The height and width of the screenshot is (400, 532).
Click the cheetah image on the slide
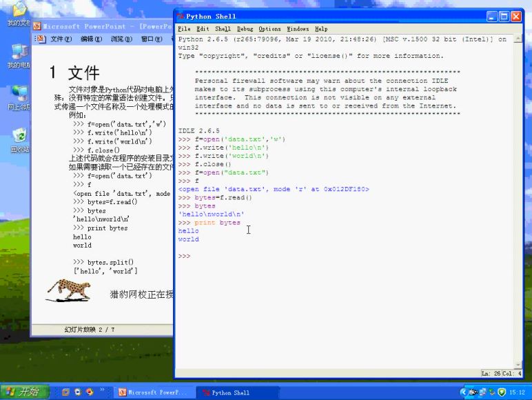click(x=69, y=290)
